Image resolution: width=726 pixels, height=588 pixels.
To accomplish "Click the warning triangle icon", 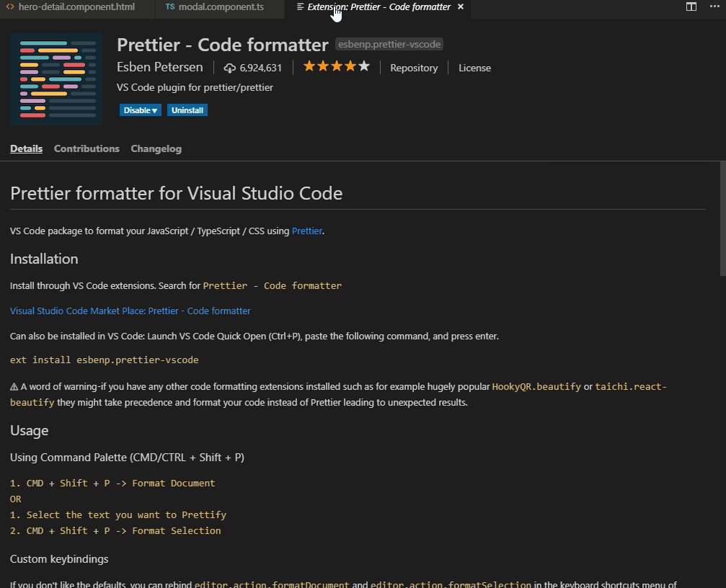I will tap(14, 387).
